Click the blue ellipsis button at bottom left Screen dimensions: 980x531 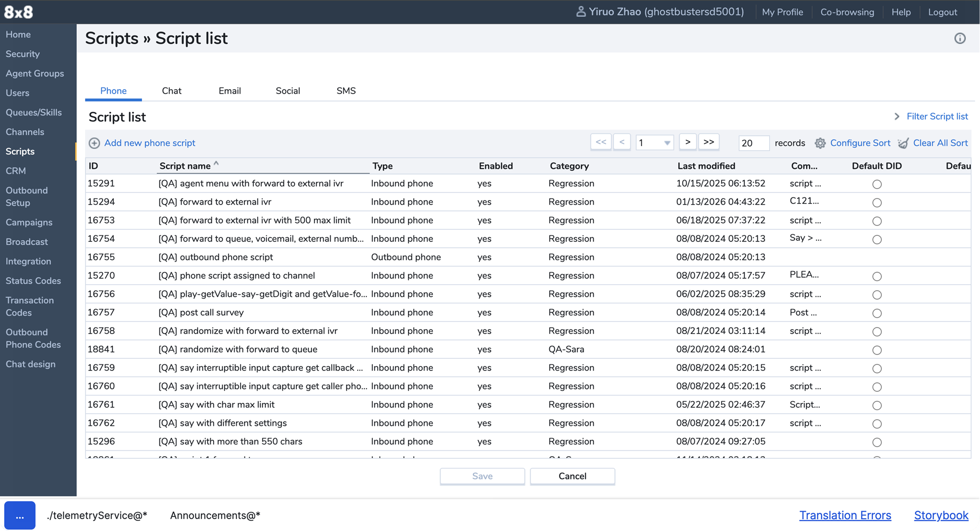click(20, 515)
